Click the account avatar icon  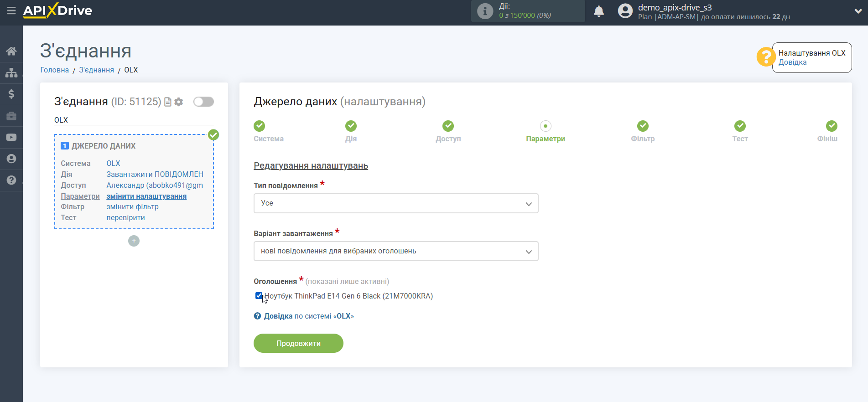[625, 11]
